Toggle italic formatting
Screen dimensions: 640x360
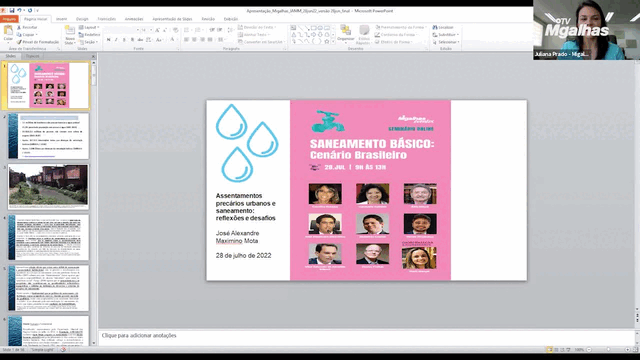116,40
